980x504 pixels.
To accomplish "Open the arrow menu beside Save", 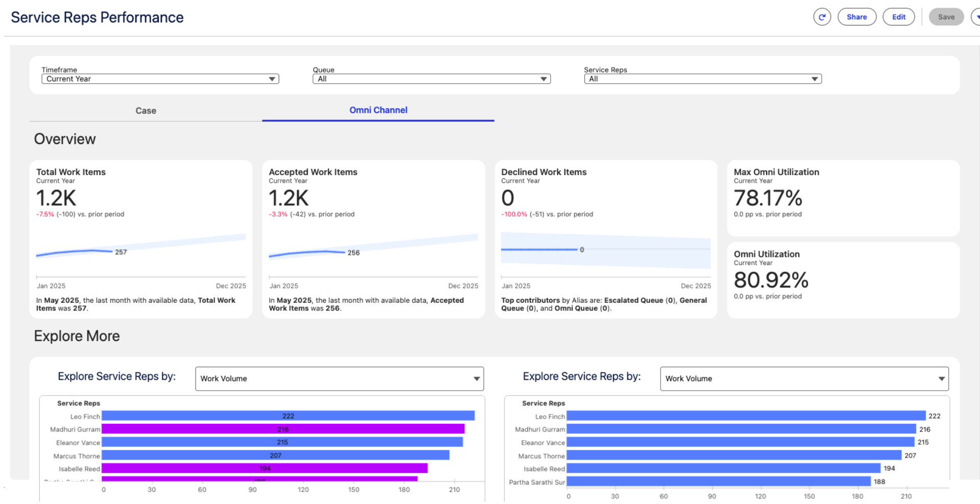I will [x=976, y=17].
